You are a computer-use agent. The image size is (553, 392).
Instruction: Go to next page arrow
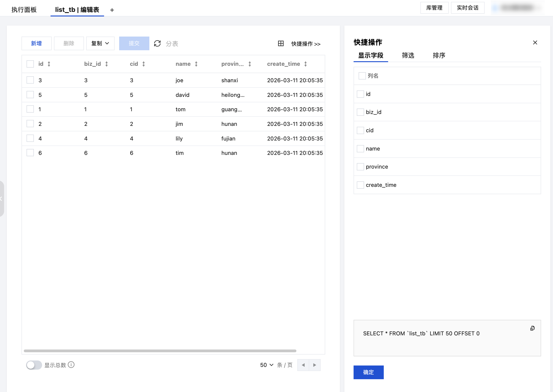[x=314, y=365]
